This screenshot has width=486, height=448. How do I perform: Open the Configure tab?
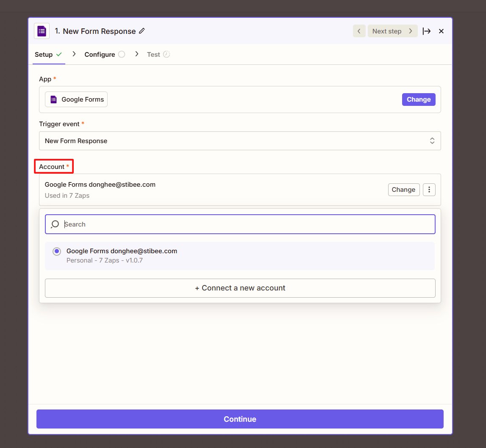(x=105, y=55)
